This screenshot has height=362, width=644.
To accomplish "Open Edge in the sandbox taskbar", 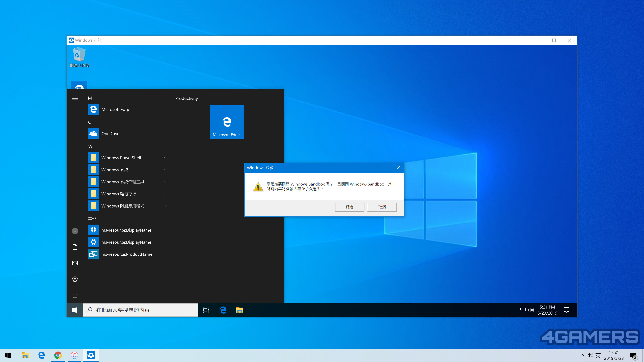I will point(223,310).
